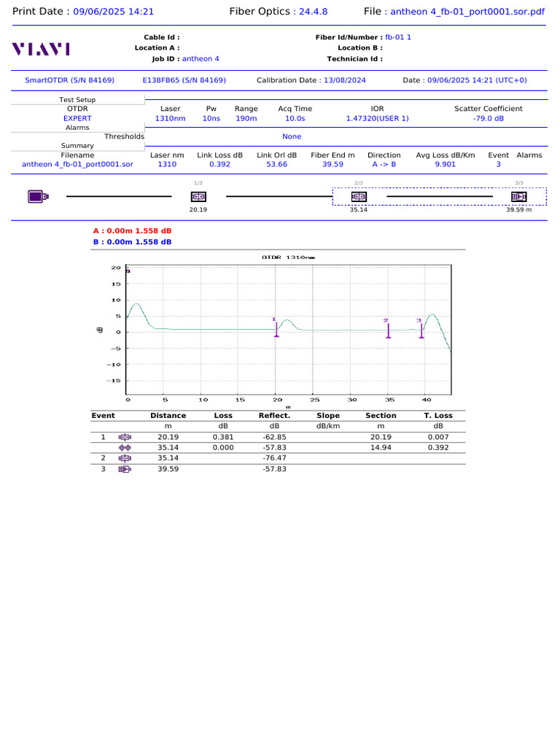Image resolution: width=560 pixels, height=747 pixels.
Task: Click the print date value 09/06/2025 14:21
Action: point(113,12)
